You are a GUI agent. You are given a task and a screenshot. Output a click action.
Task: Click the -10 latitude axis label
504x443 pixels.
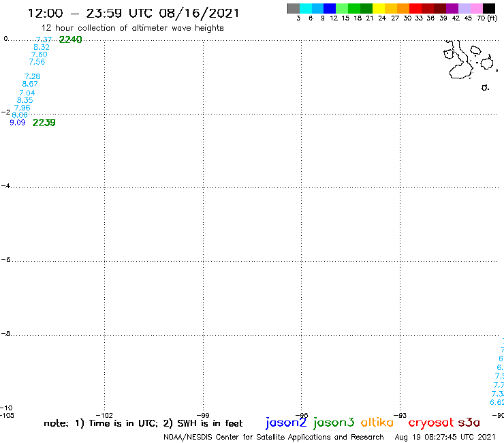(x=6, y=408)
